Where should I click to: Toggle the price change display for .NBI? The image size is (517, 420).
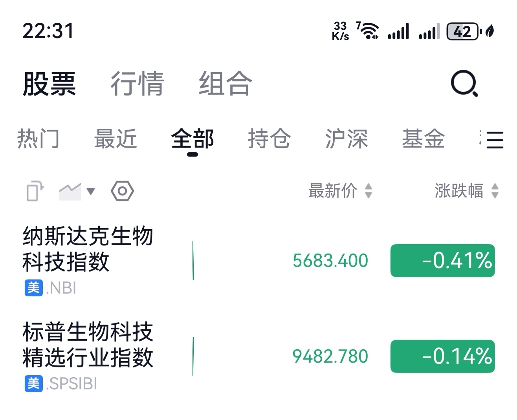pyautogui.click(x=442, y=260)
